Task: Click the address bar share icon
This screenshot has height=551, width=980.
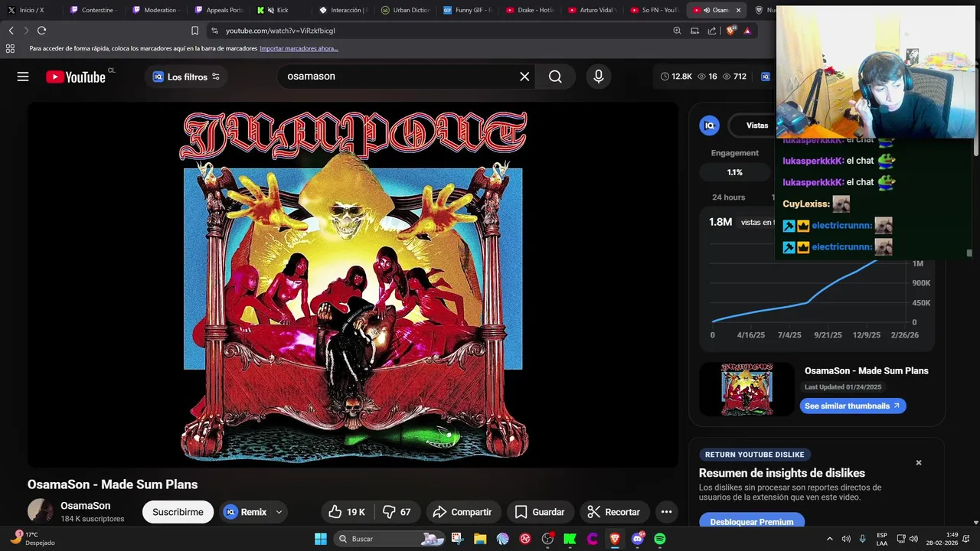Action: [x=712, y=31]
